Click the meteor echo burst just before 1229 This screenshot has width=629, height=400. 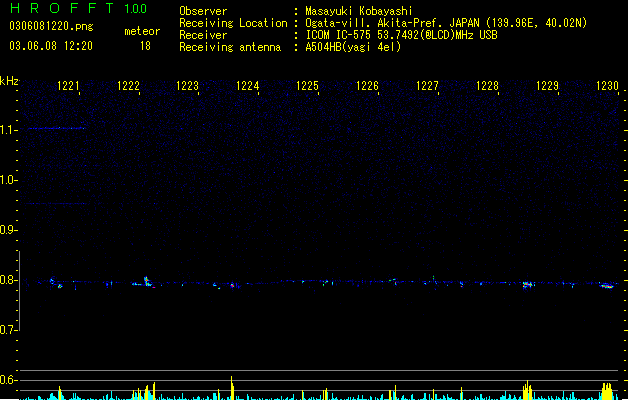coord(528,284)
